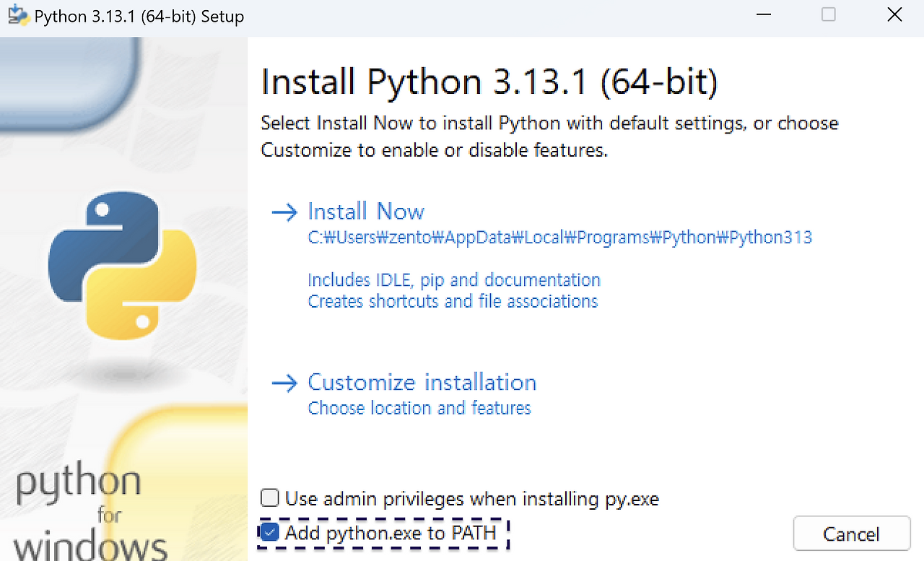The width and height of the screenshot is (924, 561).
Task: Maximize the setup window
Action: pos(829,14)
